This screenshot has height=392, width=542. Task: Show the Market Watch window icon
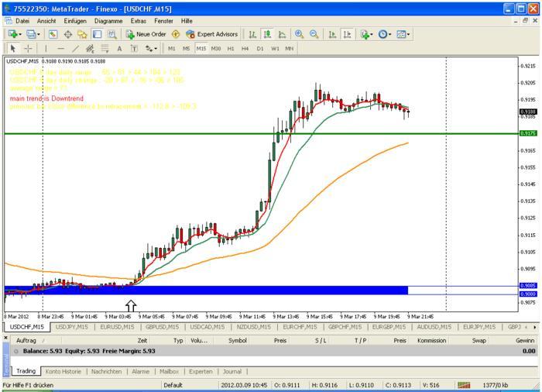point(53,34)
